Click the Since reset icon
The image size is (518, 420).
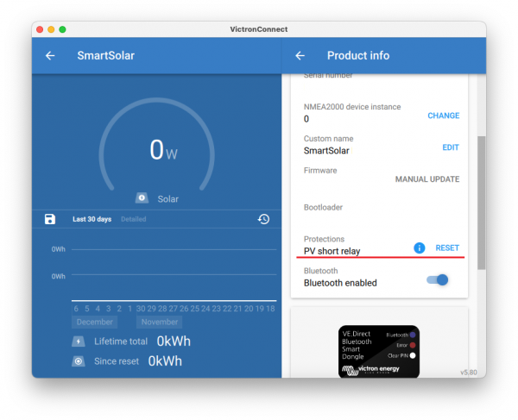point(79,360)
